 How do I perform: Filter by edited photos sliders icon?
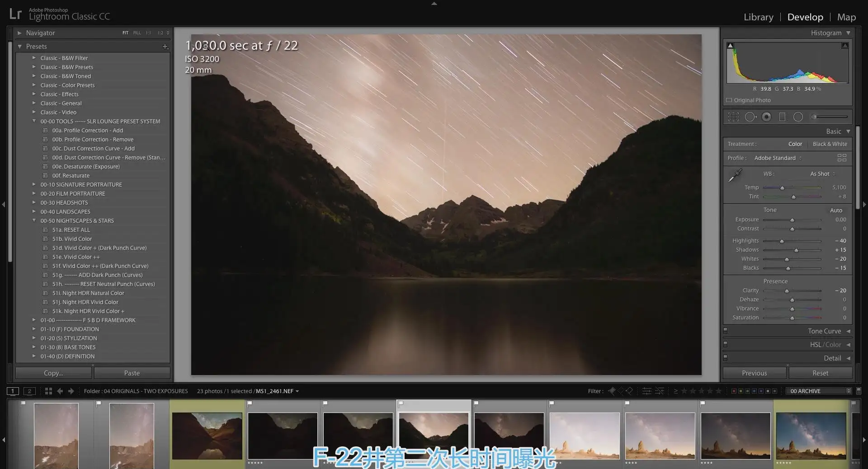tap(647, 391)
